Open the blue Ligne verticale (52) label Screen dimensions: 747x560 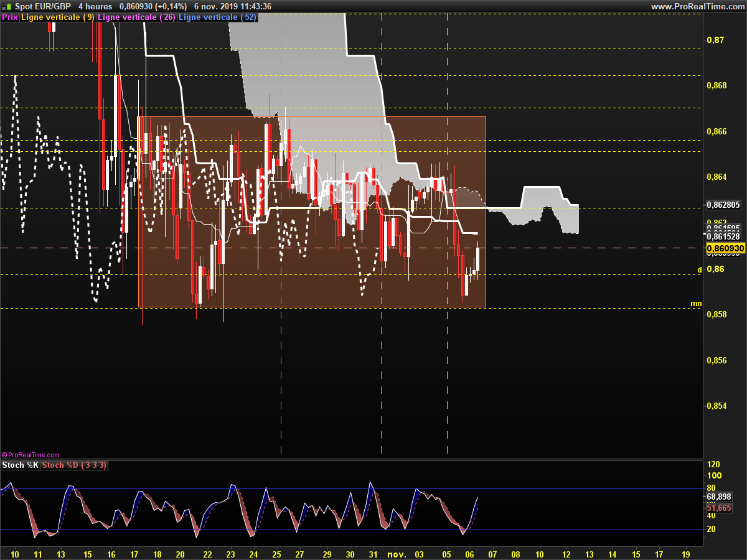[217, 17]
